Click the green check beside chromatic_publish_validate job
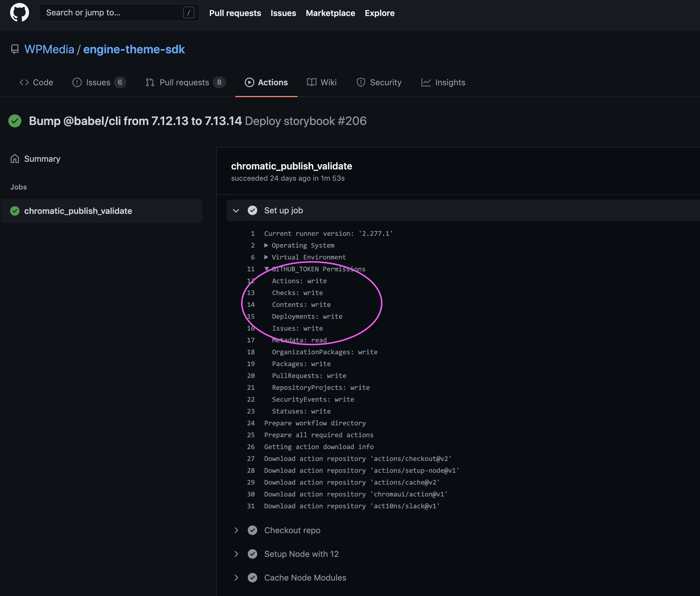This screenshot has width=700, height=596. tap(15, 211)
